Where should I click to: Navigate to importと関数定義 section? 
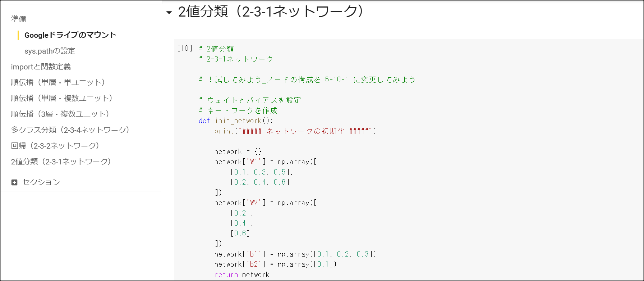[x=41, y=67]
